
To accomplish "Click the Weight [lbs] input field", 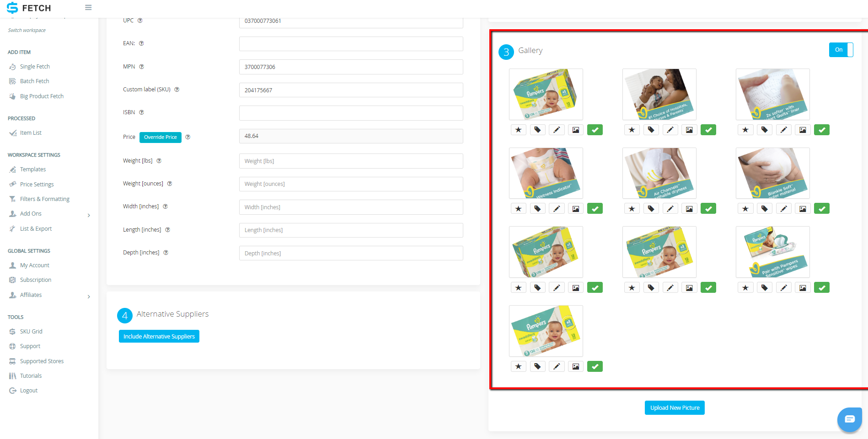I will [351, 161].
